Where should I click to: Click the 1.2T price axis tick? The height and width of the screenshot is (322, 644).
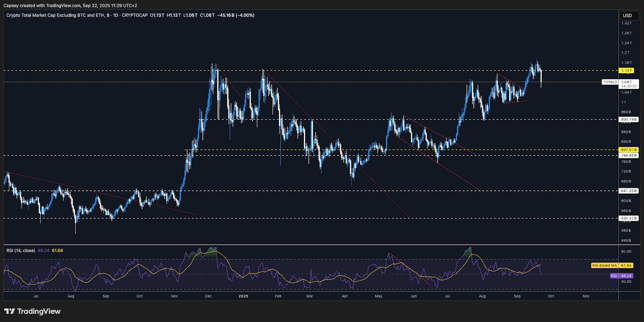625,53
